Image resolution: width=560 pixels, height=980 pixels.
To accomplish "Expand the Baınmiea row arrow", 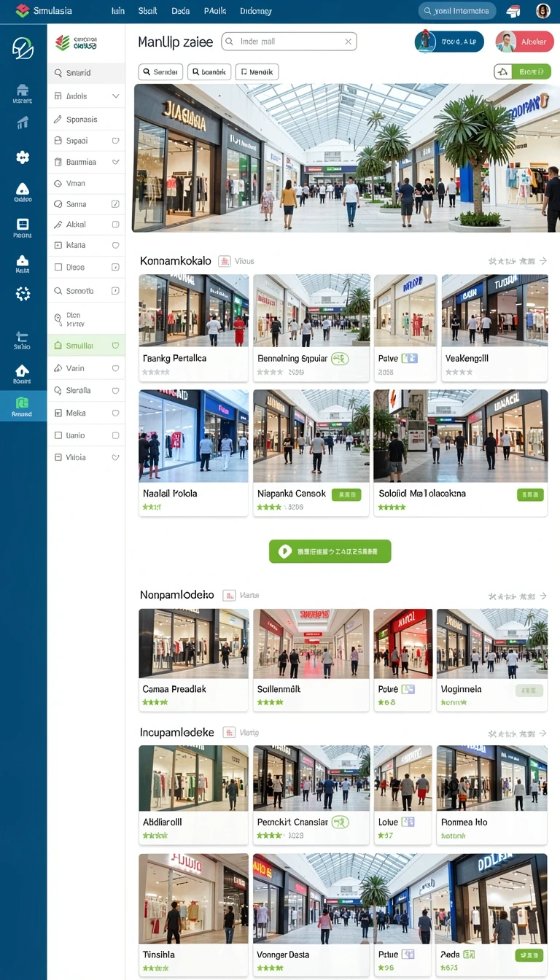I will pyautogui.click(x=115, y=162).
